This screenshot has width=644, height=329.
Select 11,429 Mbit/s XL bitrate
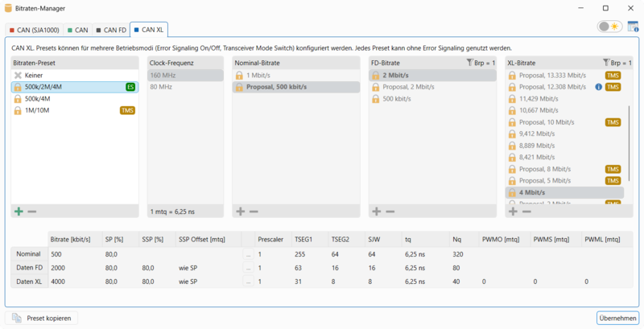tap(565, 99)
